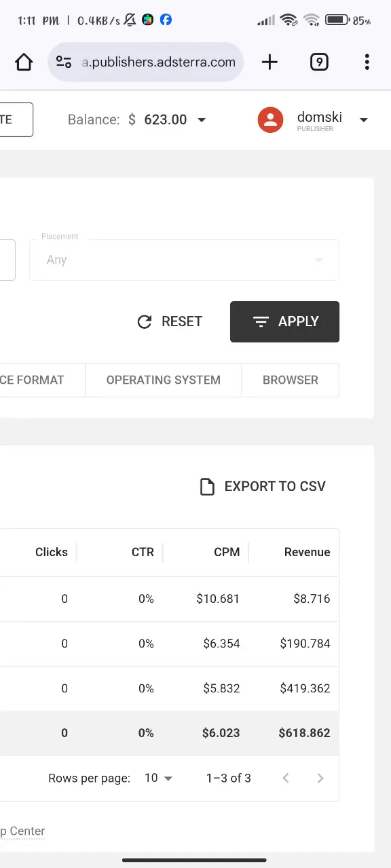The width and height of the screenshot is (391, 868).
Task: Click the Reset filters button
Action: pos(170,321)
